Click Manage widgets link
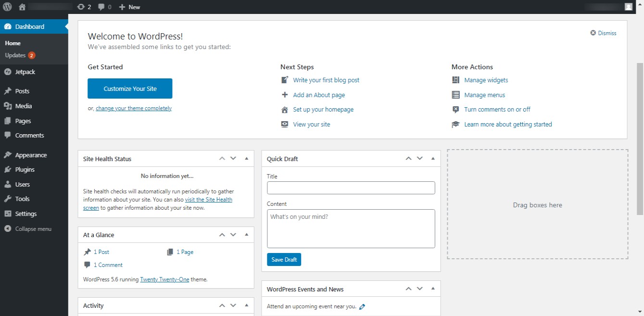Screen dimensions: 644x316 point(486,80)
